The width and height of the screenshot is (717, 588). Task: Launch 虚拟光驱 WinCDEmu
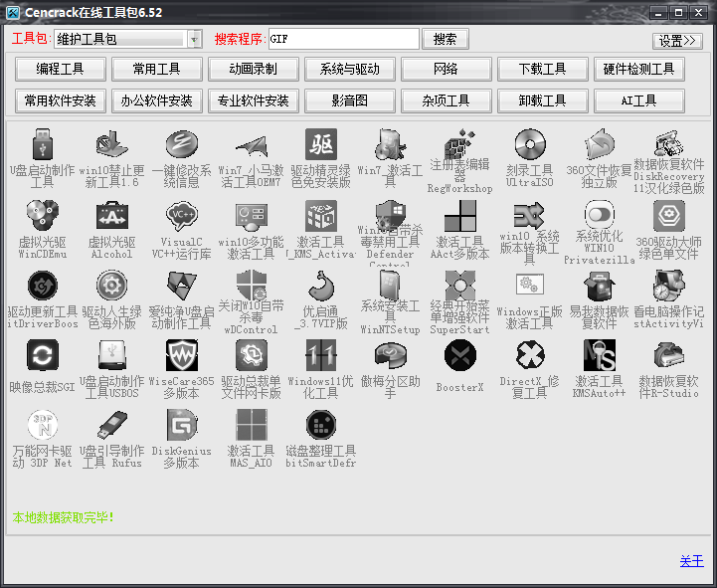(x=42, y=215)
